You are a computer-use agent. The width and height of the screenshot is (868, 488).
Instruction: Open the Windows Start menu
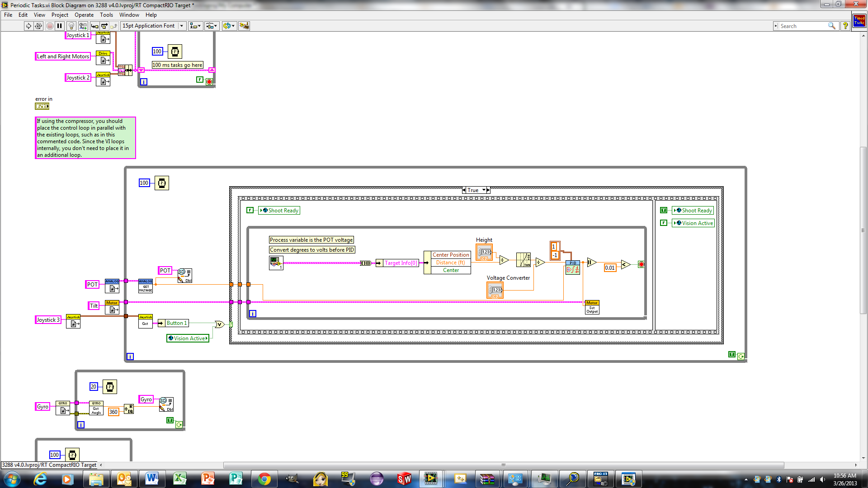coord(12,479)
